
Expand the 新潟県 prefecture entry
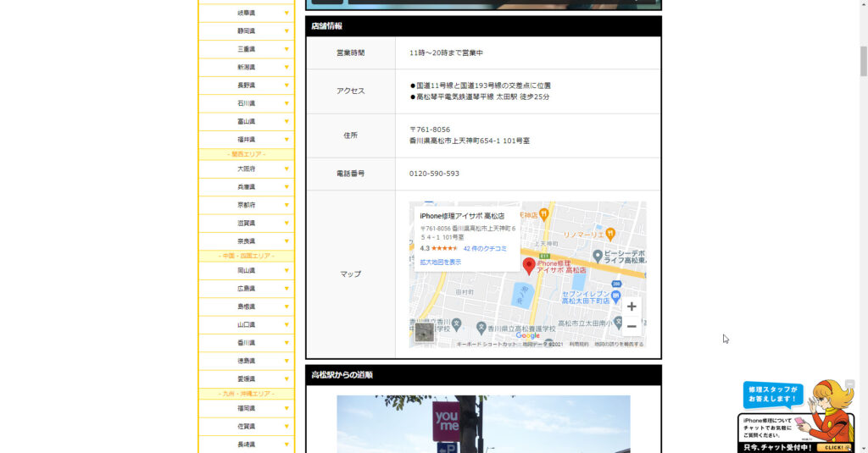[x=247, y=67]
